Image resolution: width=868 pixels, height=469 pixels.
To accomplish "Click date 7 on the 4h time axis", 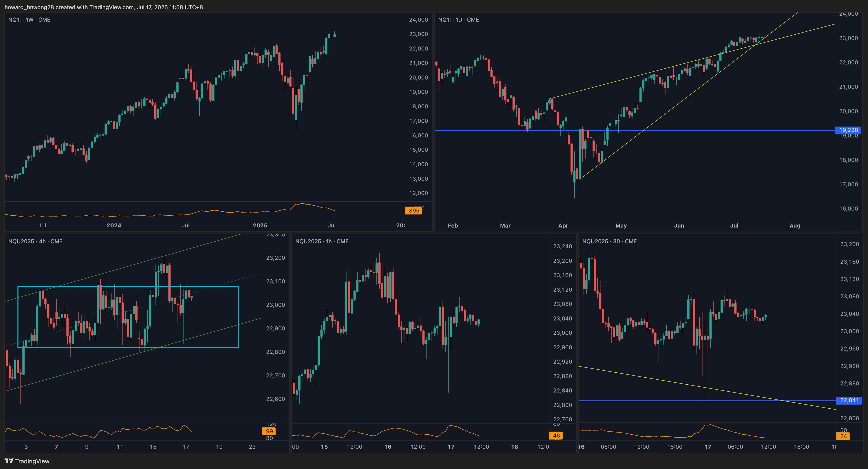I will pos(56,447).
